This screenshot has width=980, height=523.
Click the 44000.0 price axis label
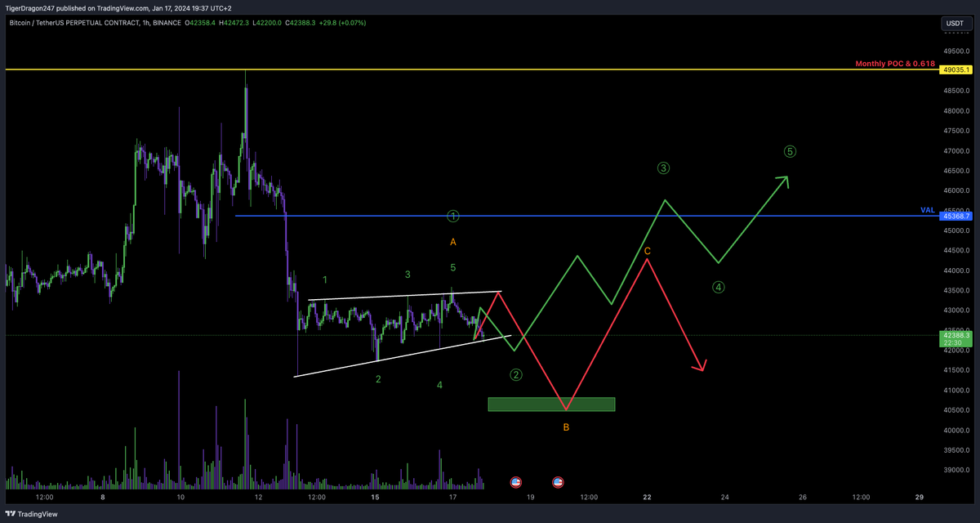[955, 270]
